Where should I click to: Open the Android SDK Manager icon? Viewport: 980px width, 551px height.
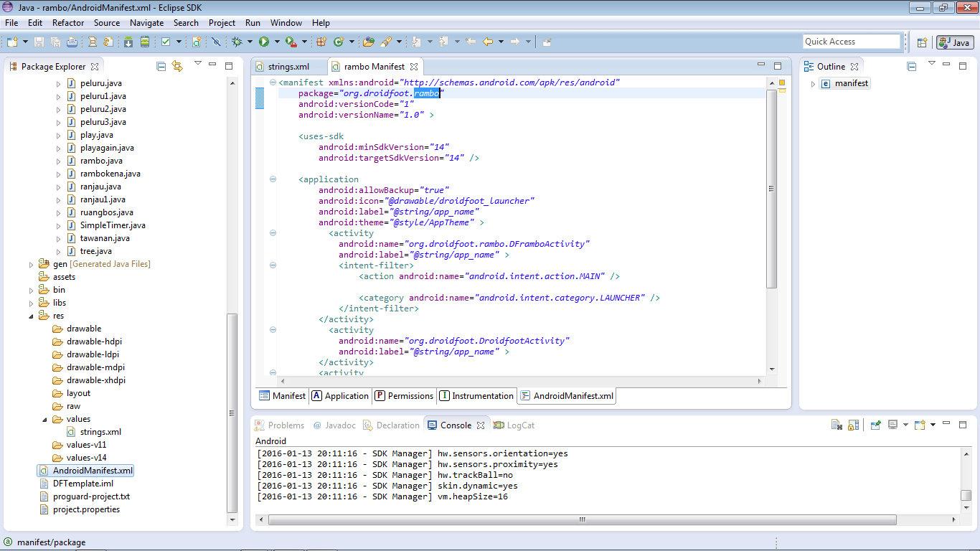[x=128, y=42]
